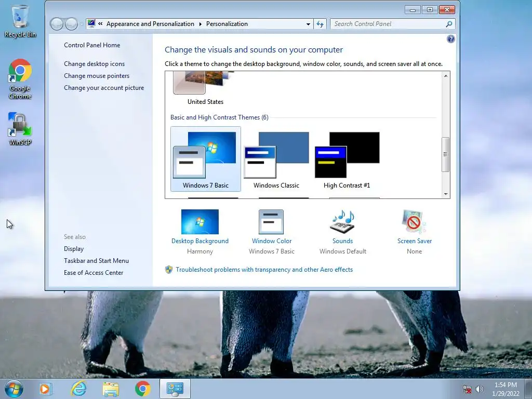This screenshot has height=399, width=532.
Task: Click the Personalization breadcrumb
Action: (x=227, y=24)
